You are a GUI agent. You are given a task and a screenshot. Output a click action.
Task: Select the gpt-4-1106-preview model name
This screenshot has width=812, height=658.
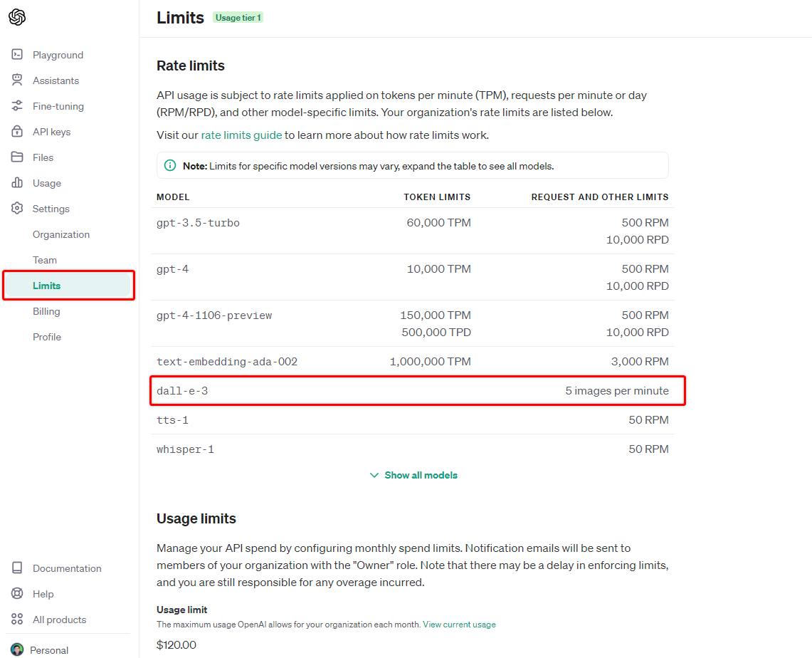214,315
